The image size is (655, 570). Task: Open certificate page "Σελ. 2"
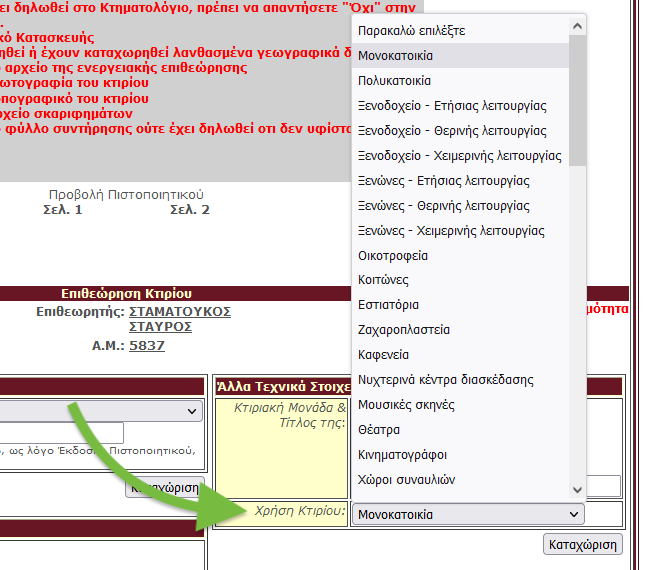click(x=190, y=210)
